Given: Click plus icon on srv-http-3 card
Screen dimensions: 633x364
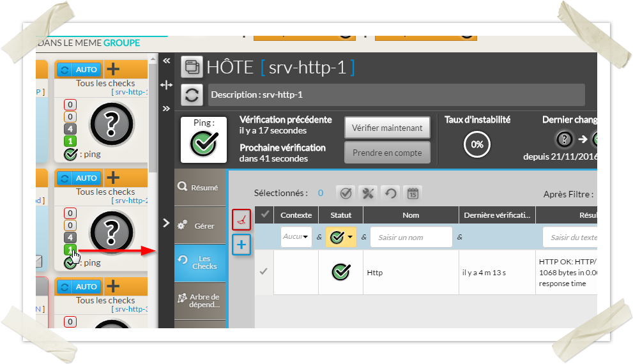Looking at the screenshot, I should 113,287.
